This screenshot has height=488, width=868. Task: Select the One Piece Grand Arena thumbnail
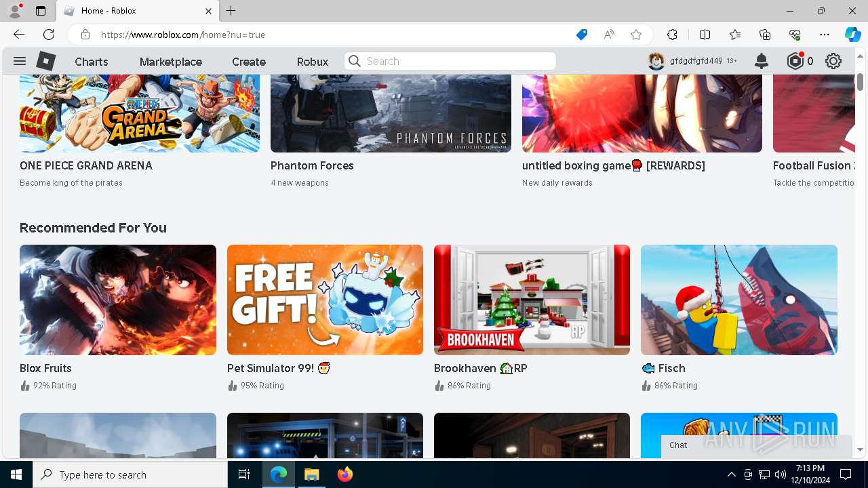point(140,113)
